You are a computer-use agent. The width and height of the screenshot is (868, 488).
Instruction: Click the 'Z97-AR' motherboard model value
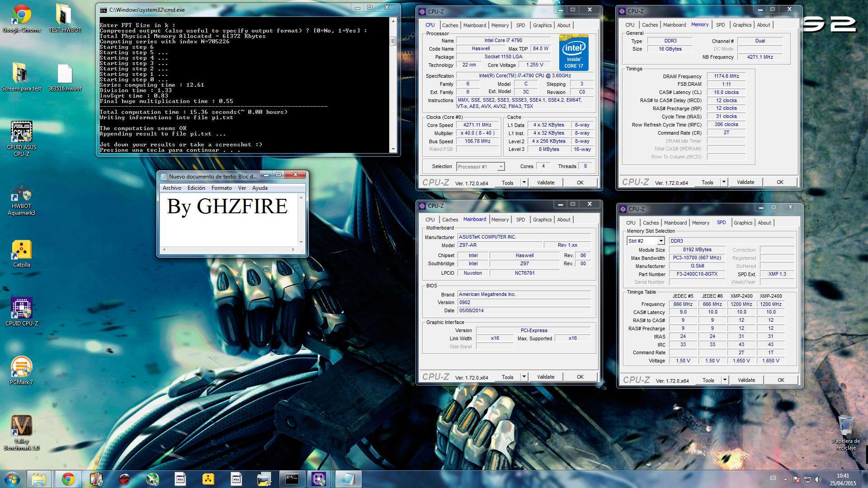point(499,245)
